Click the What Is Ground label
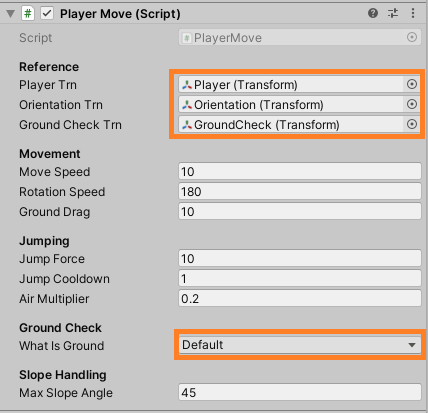Viewport: 428px width, 413px height. (x=62, y=346)
